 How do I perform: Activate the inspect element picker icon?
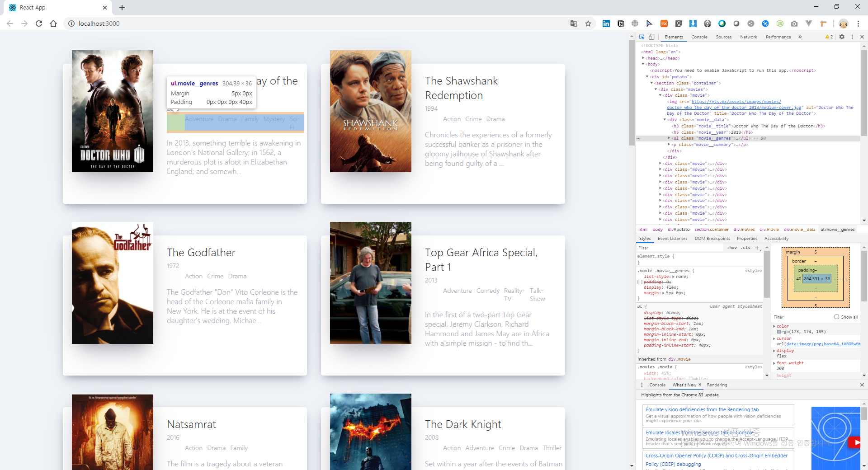pyautogui.click(x=642, y=37)
